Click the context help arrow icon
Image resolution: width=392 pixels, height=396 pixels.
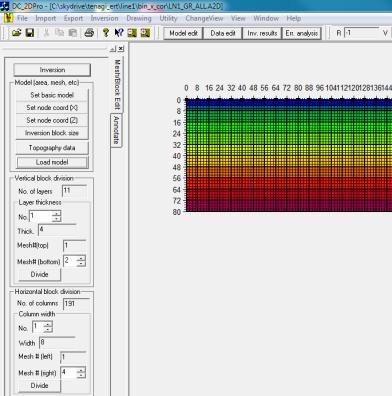[x=119, y=33]
